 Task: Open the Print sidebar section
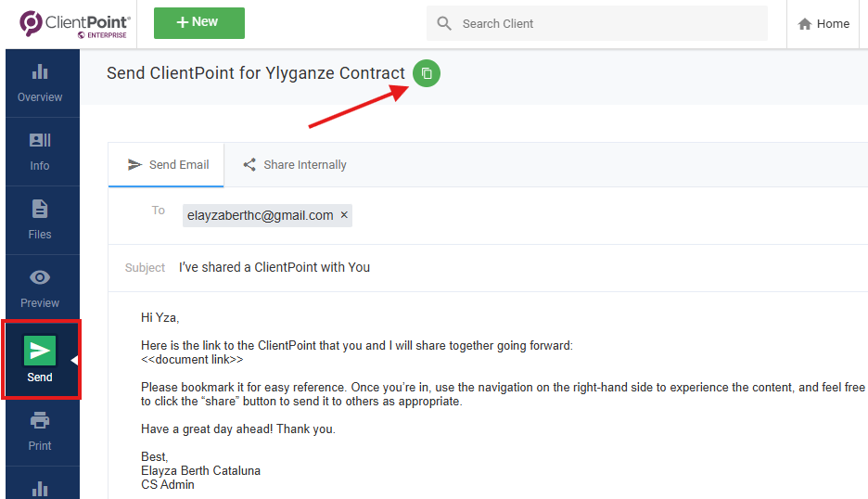coord(40,432)
